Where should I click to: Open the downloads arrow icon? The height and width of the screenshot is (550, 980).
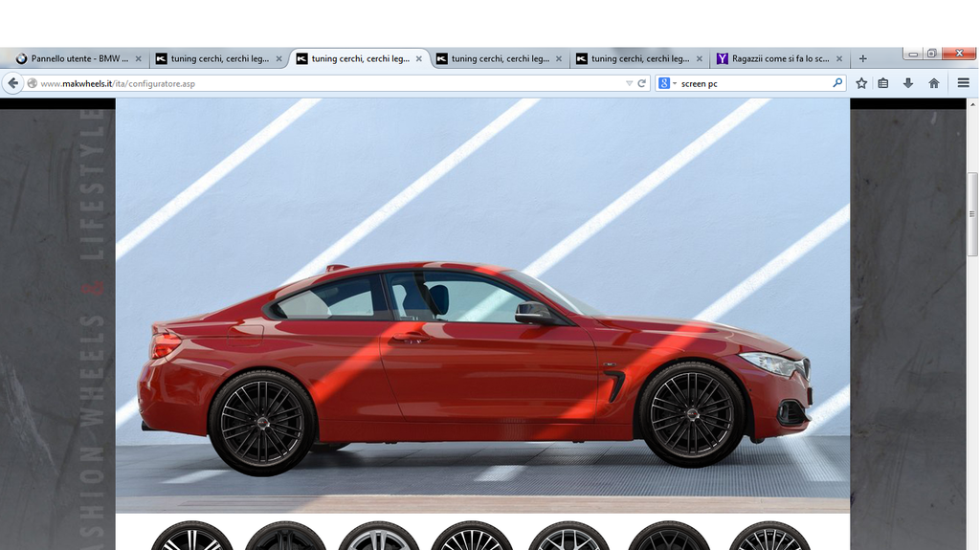coord(908,83)
